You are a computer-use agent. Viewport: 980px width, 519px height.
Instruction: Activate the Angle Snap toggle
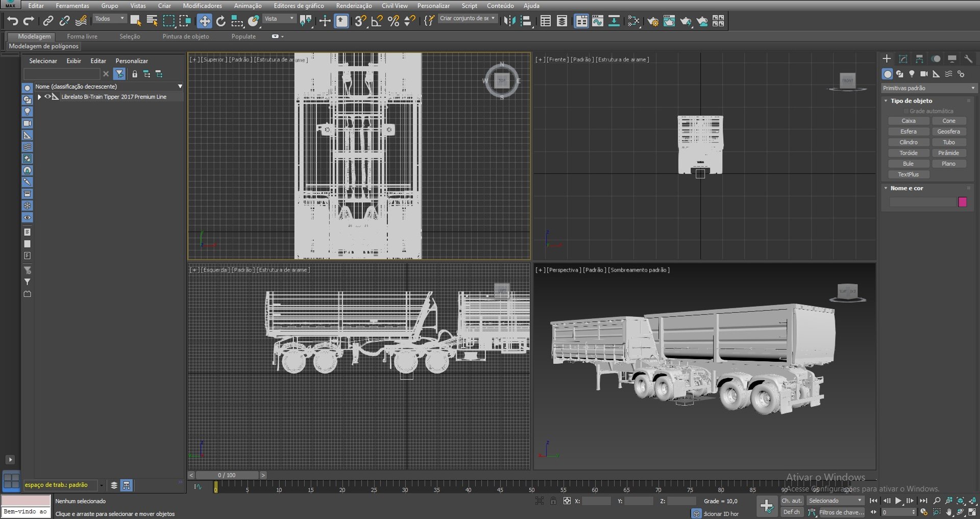[x=377, y=21]
